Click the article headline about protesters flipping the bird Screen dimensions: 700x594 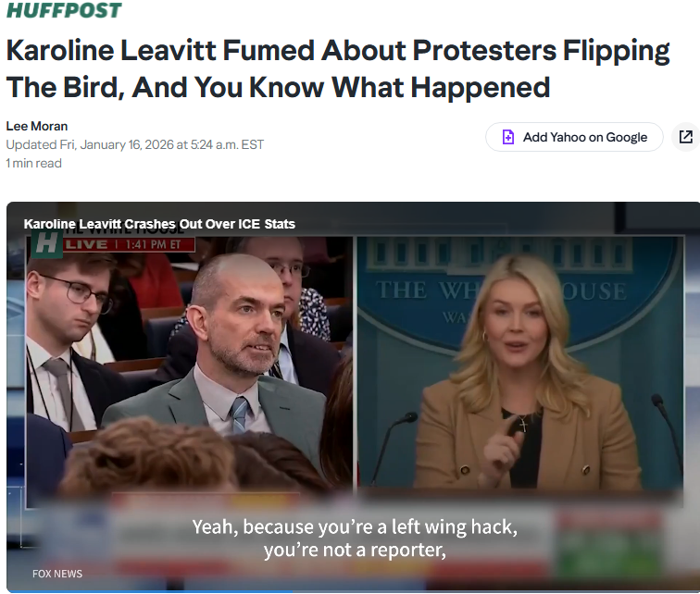[337, 68]
